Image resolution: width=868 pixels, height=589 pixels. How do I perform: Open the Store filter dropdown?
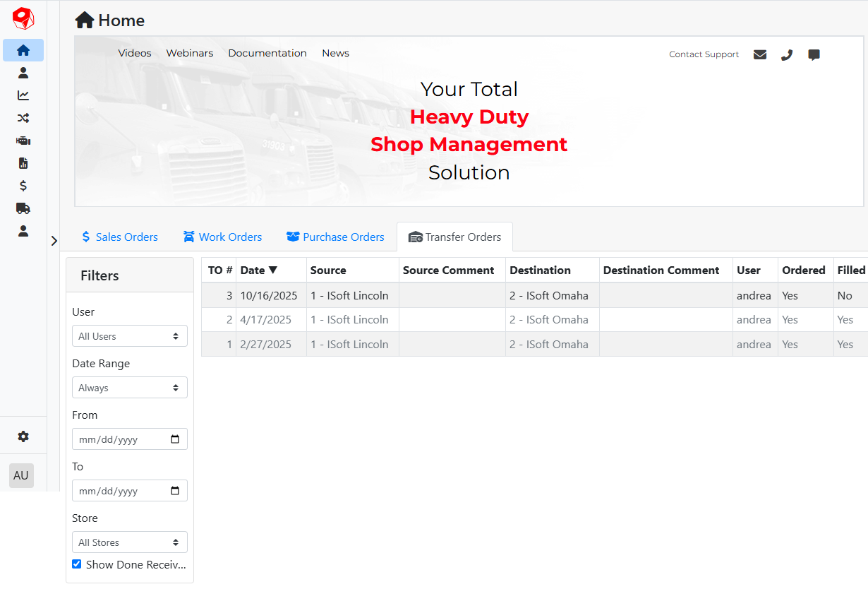pyautogui.click(x=130, y=542)
